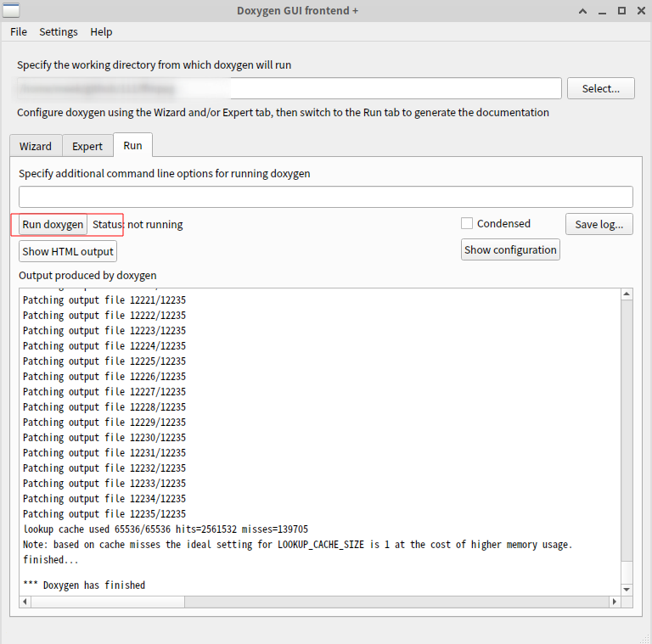Click the 'Output produced by doxygen' label
The height and width of the screenshot is (644, 652).
click(87, 276)
